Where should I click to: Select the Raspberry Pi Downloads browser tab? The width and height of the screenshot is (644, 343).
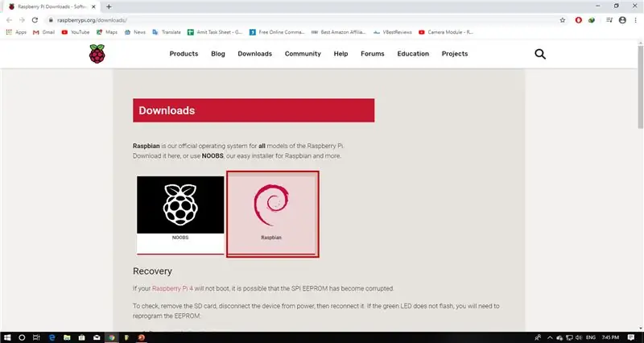tap(52, 6)
